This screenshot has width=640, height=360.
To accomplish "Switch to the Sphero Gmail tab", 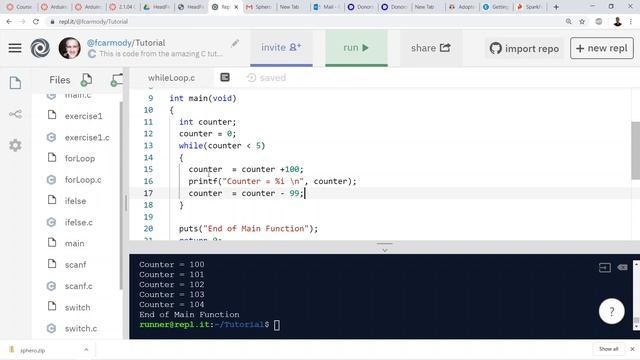I will pos(258,7).
